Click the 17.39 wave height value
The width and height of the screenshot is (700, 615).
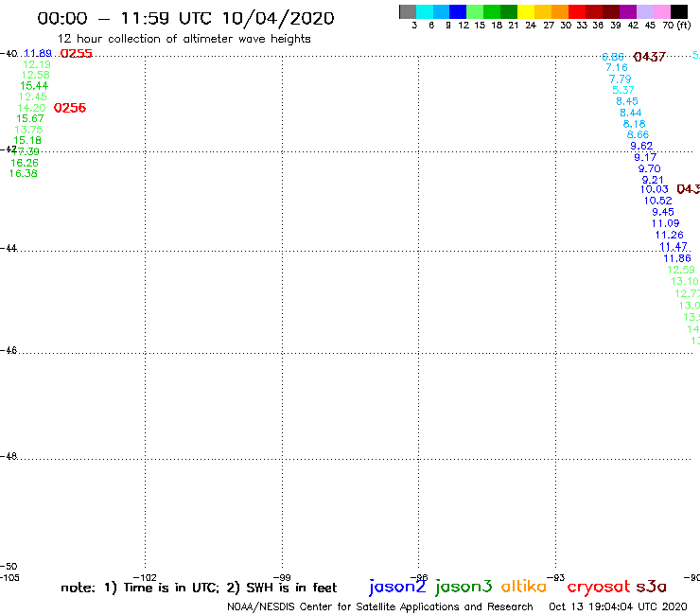[x=26, y=151]
